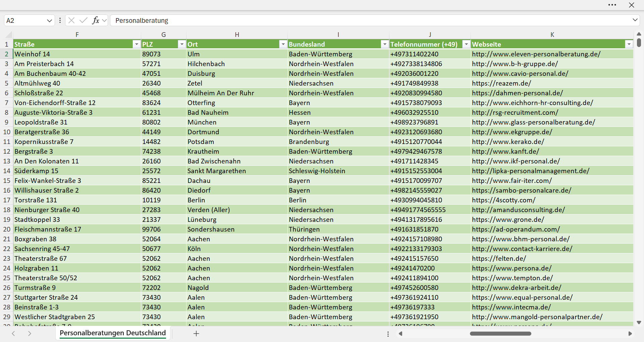Expand the formula bar with the chevron
The width and height of the screenshot is (644, 342).
tap(635, 20)
